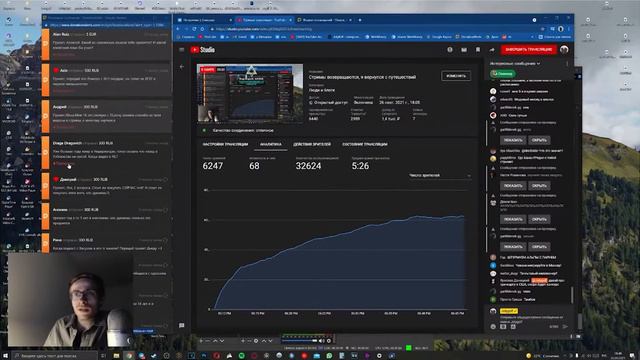Viewport: 640px width, 360px height.
Task: Open the Состояние трансляции tab
Action: click(x=365, y=144)
